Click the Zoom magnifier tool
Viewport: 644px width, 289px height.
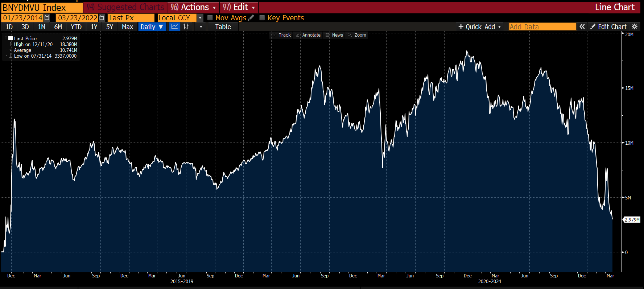pyautogui.click(x=357, y=35)
